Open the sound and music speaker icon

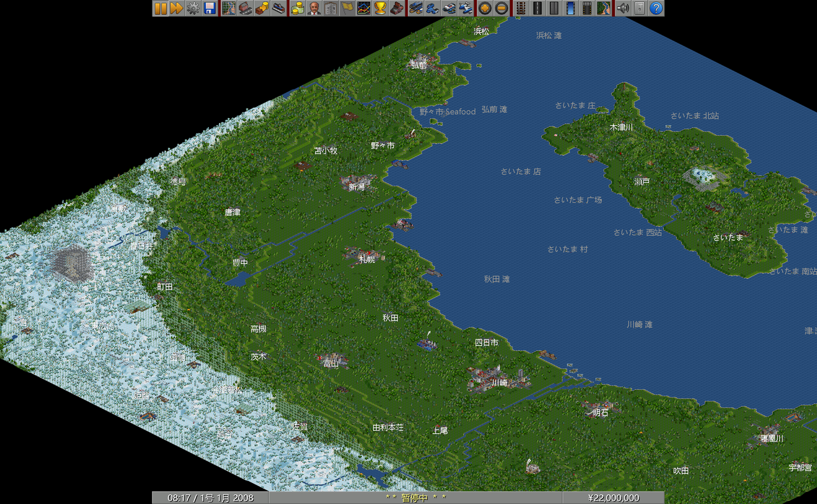point(623,8)
